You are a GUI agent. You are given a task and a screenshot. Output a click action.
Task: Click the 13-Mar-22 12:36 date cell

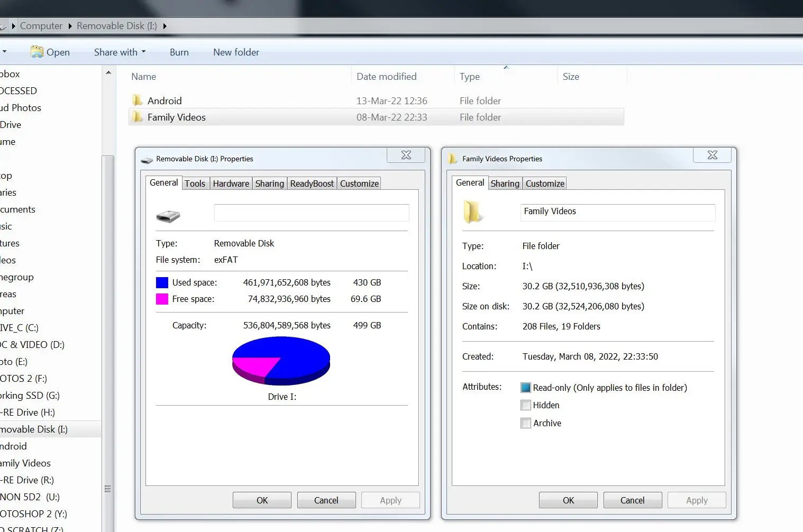(392, 100)
